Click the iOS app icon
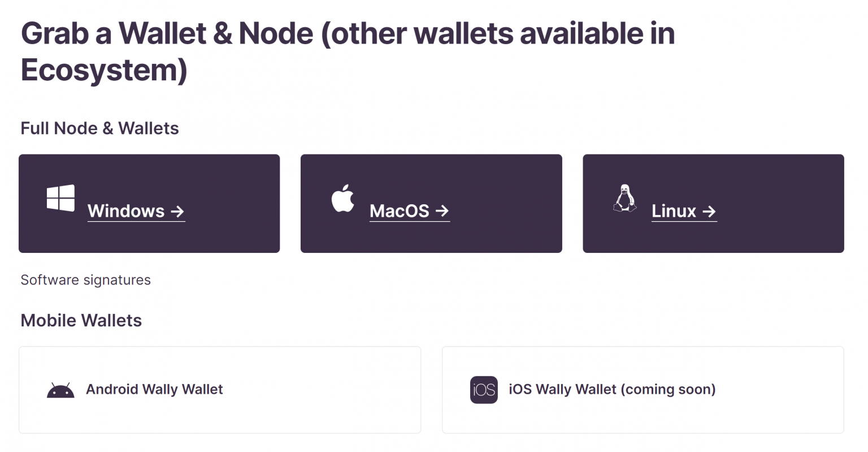This screenshot has width=868, height=452. pos(483,390)
